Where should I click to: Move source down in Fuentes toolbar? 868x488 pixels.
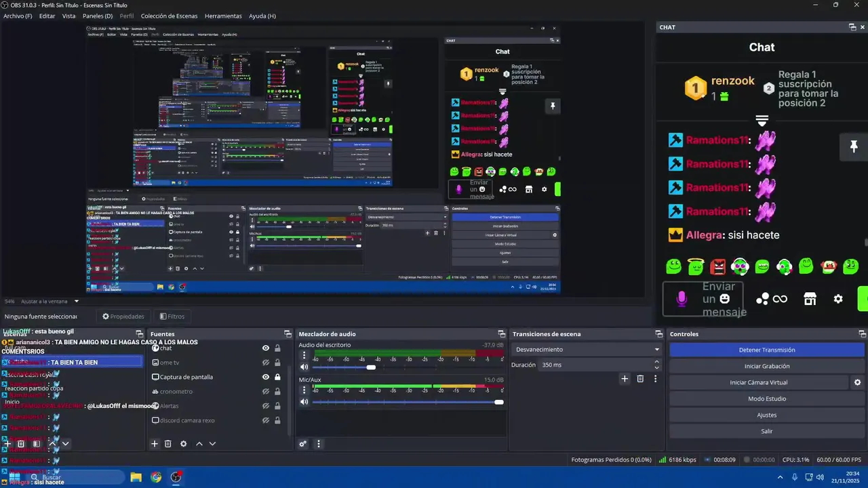(x=212, y=444)
